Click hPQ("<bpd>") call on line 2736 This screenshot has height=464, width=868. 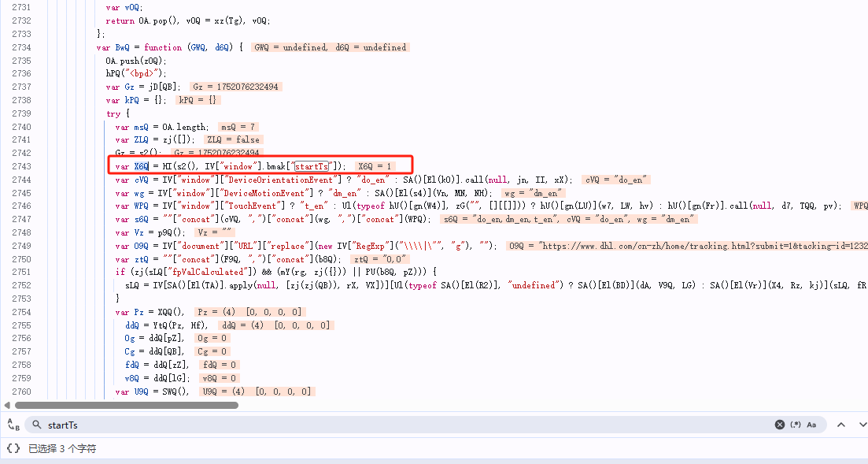(x=136, y=73)
